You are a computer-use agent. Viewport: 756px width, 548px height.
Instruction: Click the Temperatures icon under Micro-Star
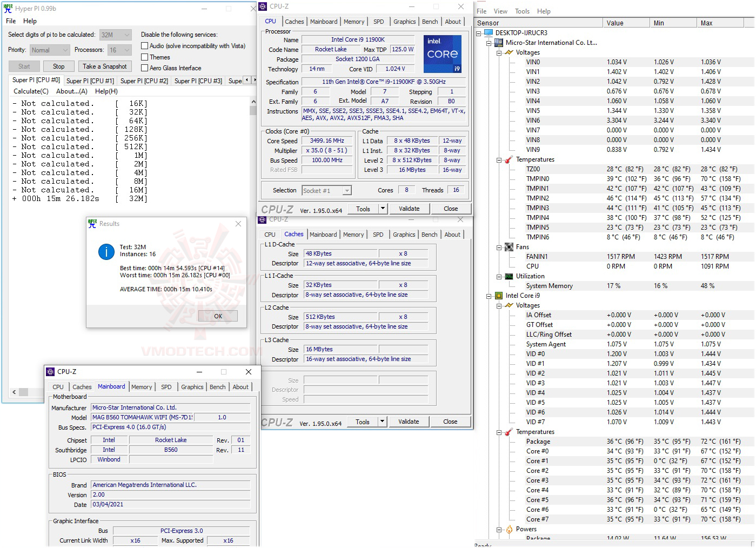coord(509,159)
